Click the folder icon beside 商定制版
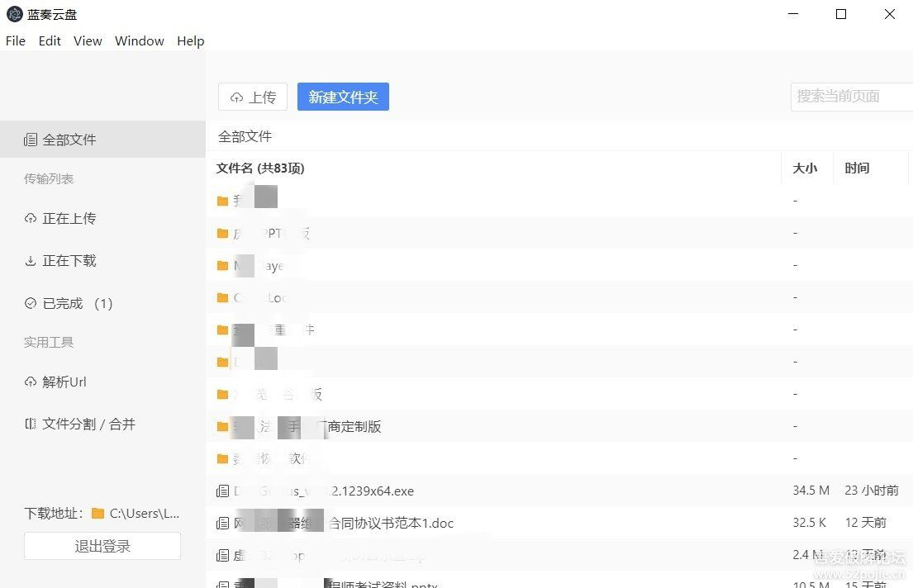Viewport: 913px width, 588px height. (222, 427)
